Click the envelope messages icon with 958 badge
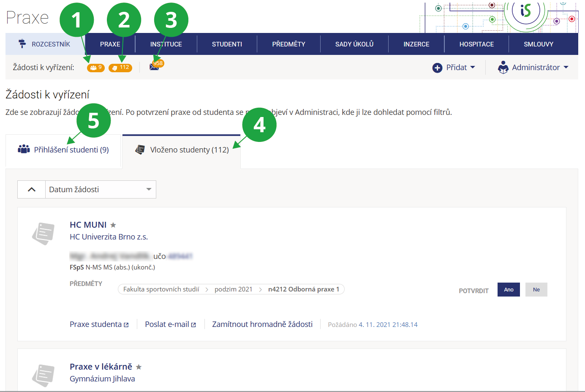 pyautogui.click(x=155, y=67)
